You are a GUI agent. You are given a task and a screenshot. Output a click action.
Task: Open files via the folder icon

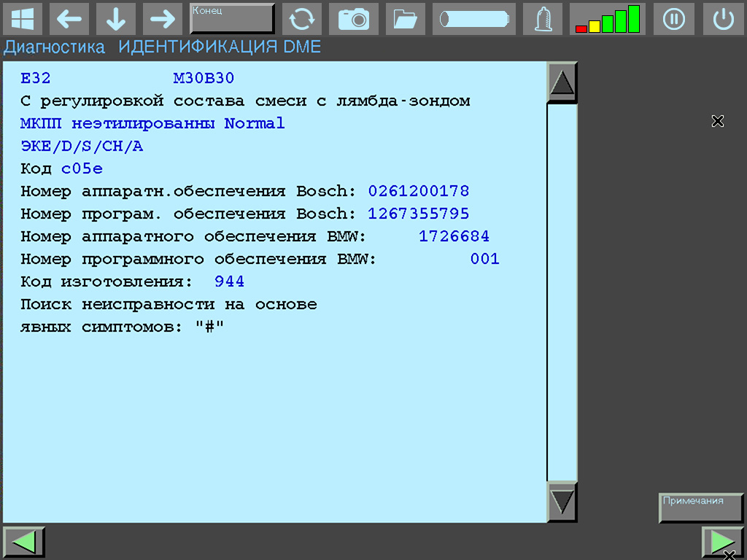coord(405,19)
